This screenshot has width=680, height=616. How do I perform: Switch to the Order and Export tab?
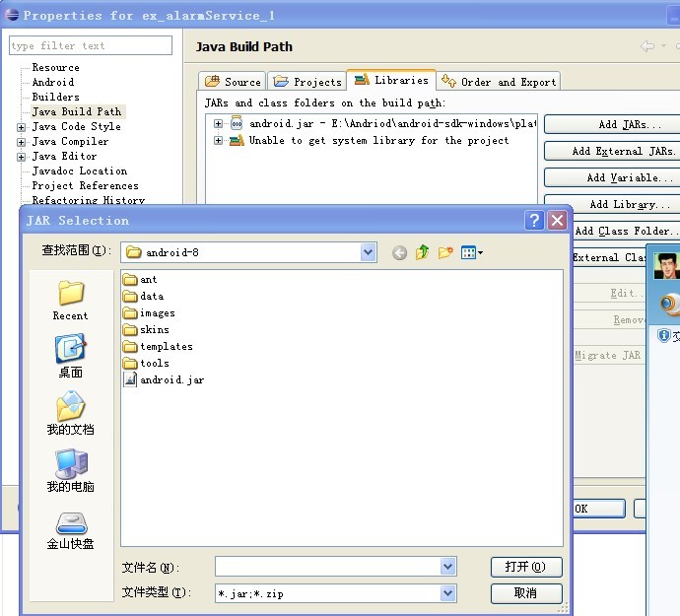point(499,82)
